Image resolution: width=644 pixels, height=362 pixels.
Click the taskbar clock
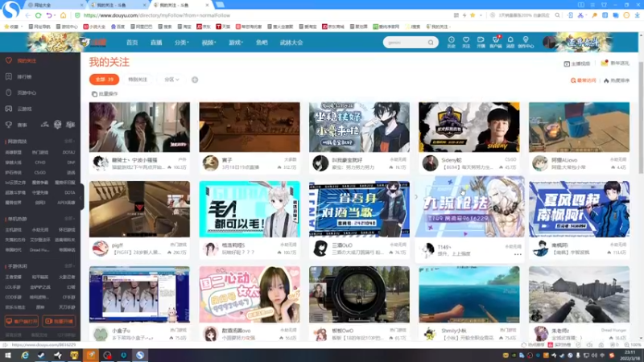point(630,355)
